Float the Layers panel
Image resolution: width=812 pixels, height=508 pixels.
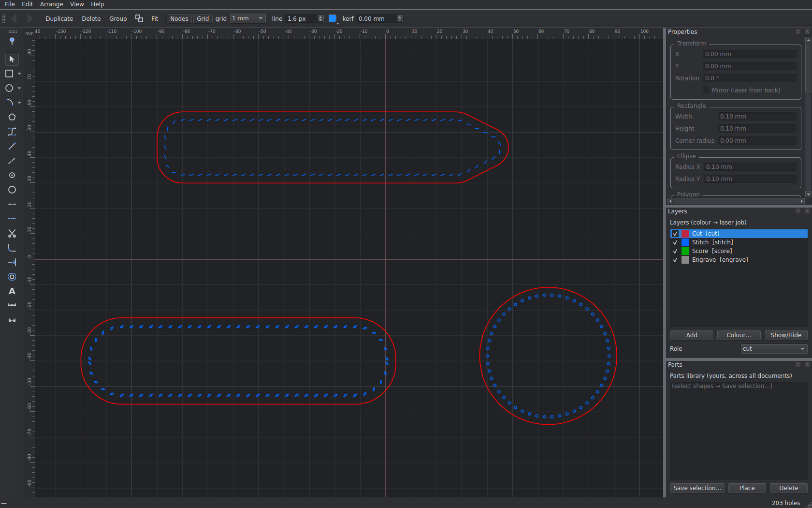pyautogui.click(x=798, y=211)
